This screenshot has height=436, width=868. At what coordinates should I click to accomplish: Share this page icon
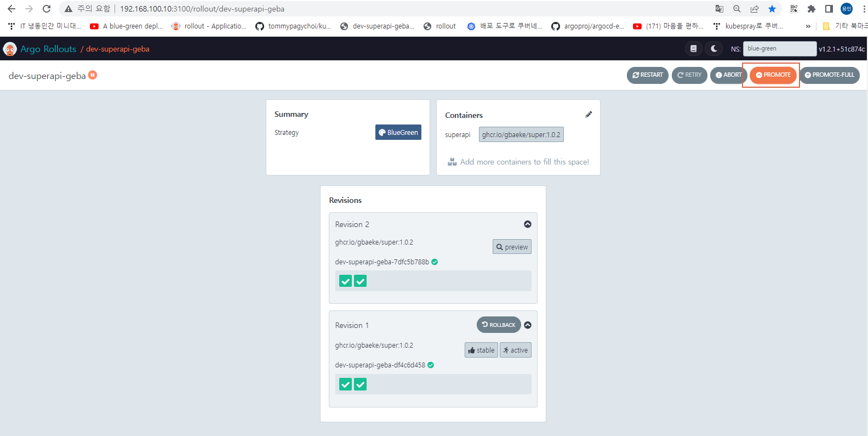(x=755, y=9)
